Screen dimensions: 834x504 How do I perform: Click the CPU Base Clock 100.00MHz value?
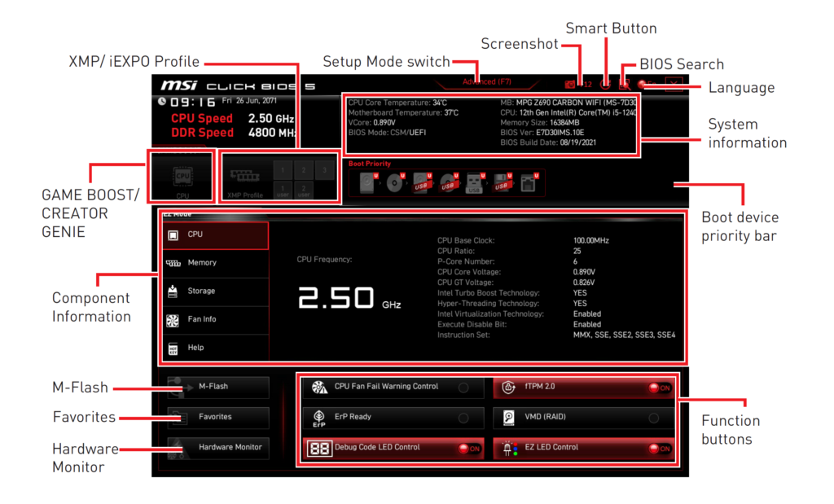591,240
